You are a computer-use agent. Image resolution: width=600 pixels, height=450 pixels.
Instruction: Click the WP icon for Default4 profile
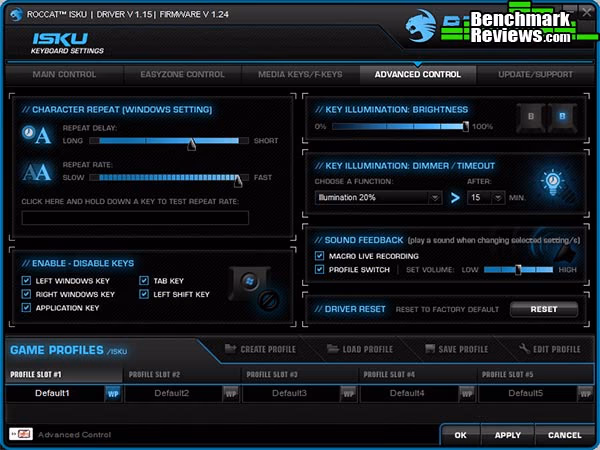[467, 394]
